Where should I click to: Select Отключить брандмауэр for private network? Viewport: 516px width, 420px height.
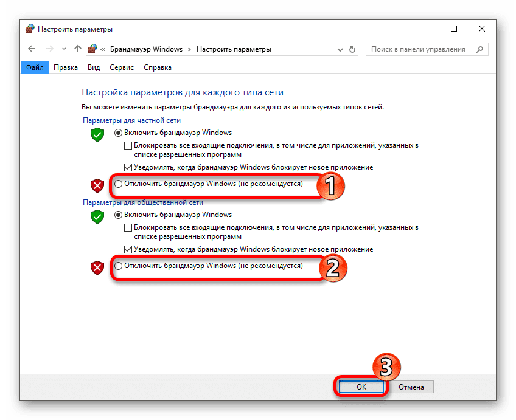tap(208, 184)
